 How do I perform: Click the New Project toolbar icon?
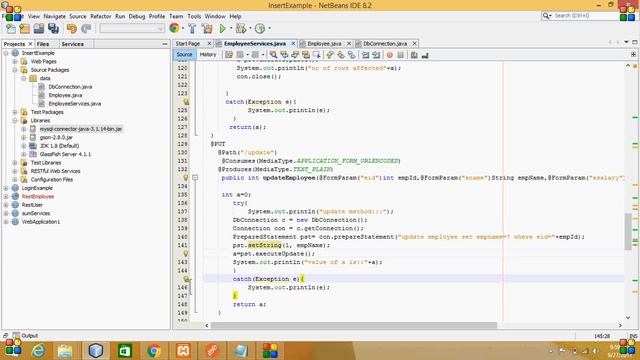tap(24, 29)
